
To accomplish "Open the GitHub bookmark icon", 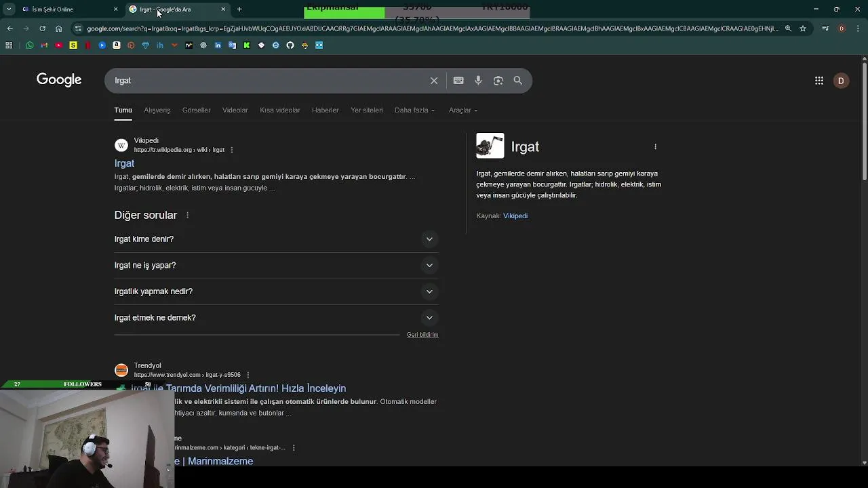I will (290, 45).
